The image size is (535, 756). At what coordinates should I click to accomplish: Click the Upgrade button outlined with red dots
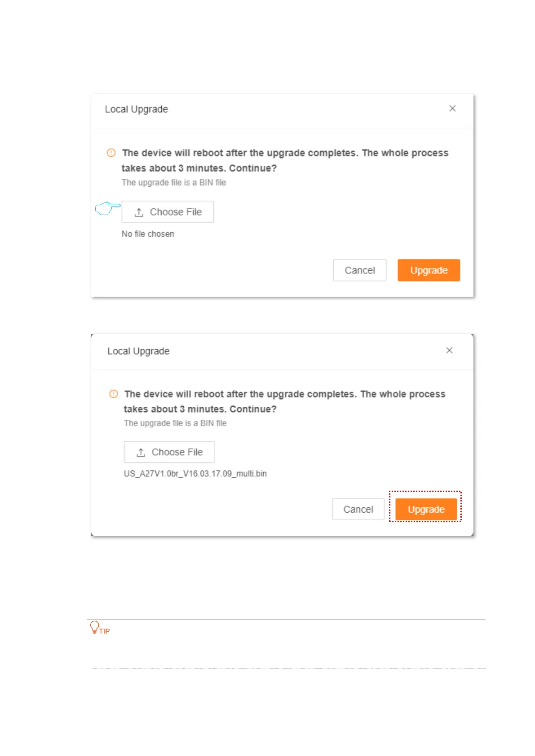426,510
